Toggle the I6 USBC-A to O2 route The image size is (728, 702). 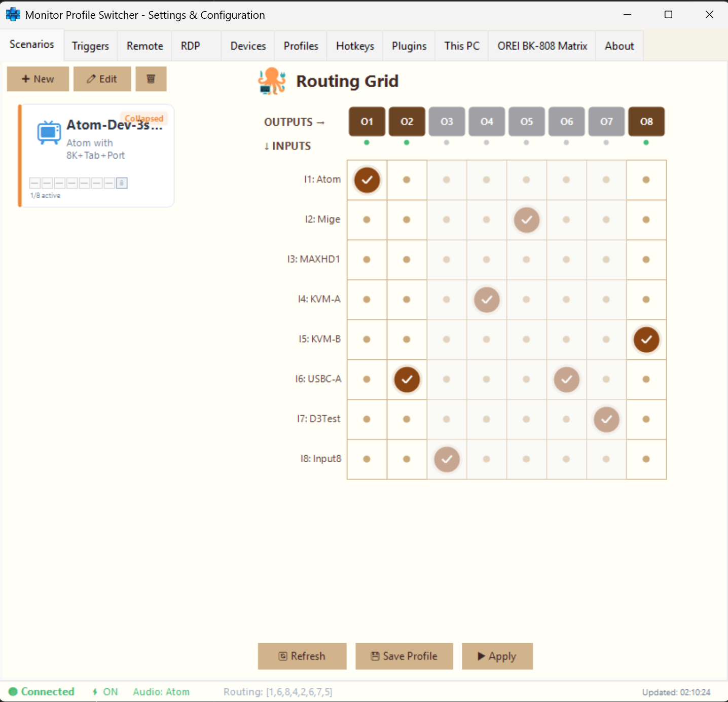pos(407,379)
